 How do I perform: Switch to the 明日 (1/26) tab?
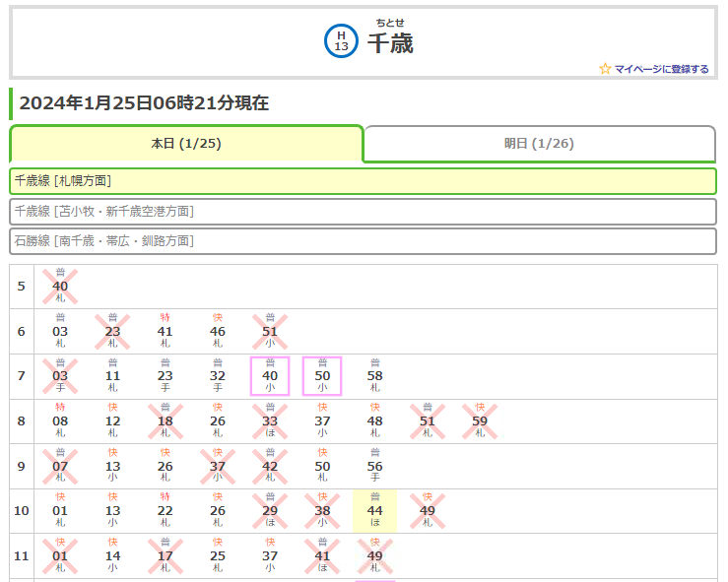coord(539,144)
